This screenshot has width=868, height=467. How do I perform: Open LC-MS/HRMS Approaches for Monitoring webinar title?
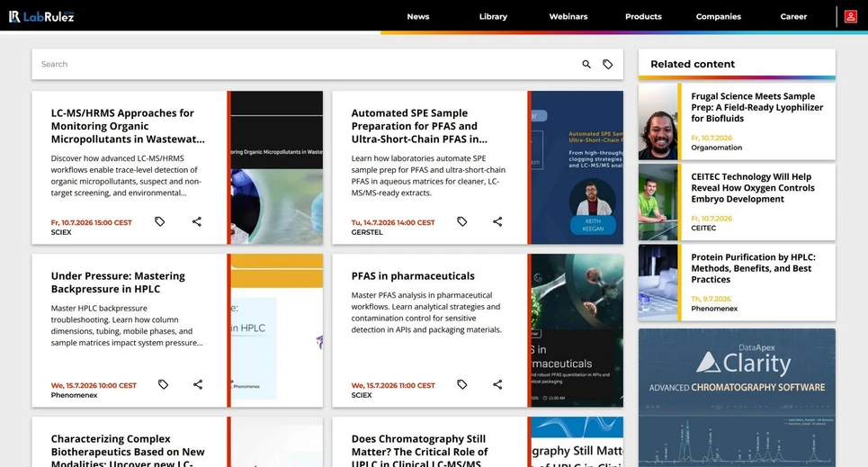[128, 126]
